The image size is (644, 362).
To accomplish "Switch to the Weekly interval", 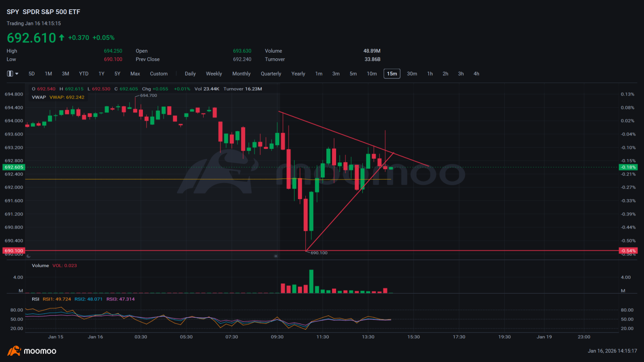I will [x=214, y=74].
